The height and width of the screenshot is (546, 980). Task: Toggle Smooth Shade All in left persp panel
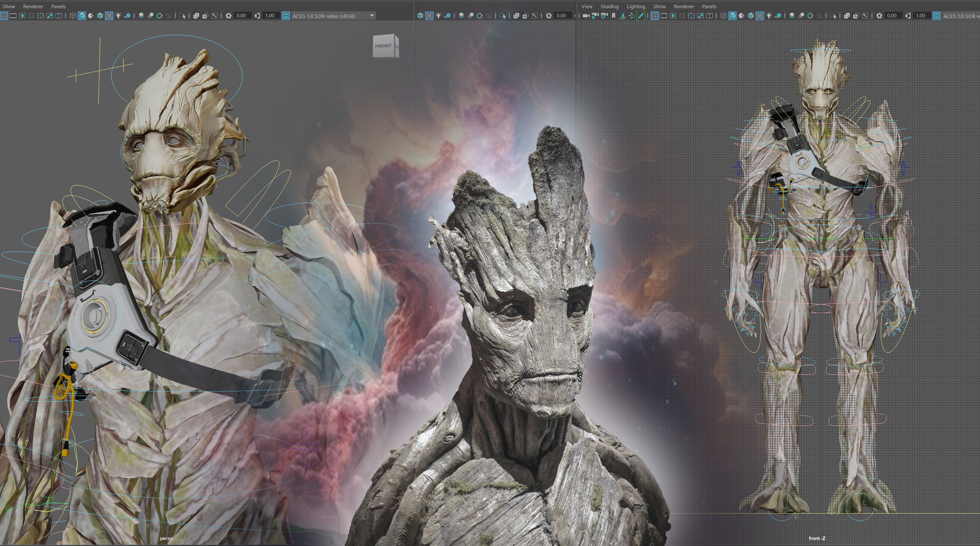82,16
